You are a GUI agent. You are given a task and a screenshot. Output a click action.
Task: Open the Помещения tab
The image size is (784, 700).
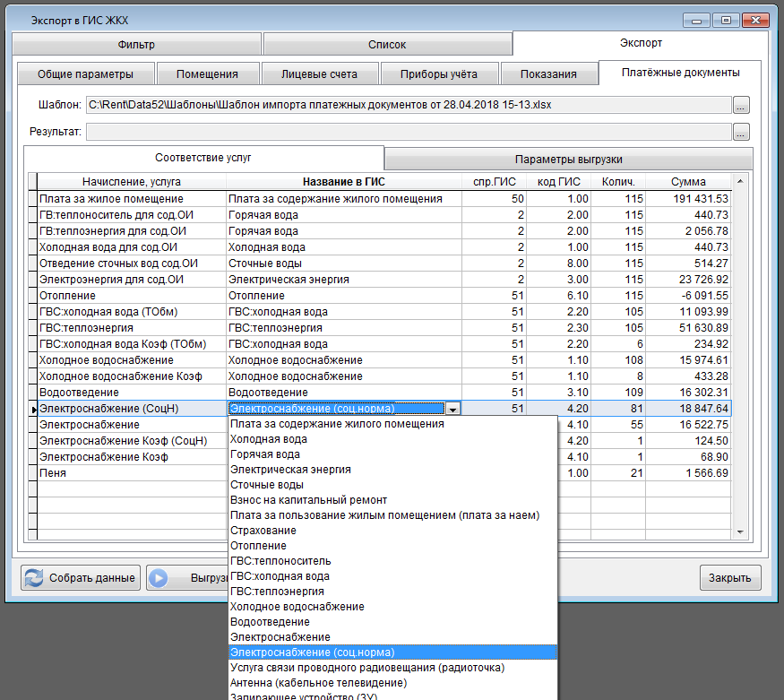pyautogui.click(x=208, y=74)
